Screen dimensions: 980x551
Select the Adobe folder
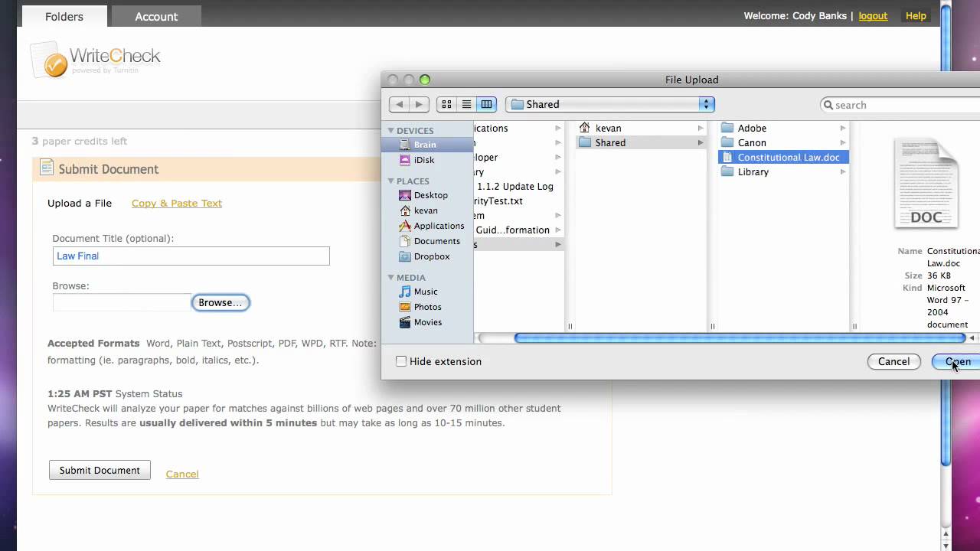tap(783, 128)
